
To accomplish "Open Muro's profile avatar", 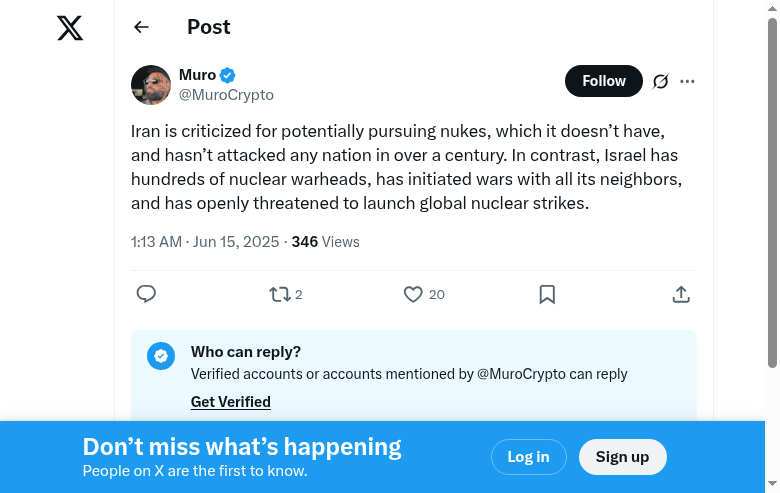I will coord(151,85).
